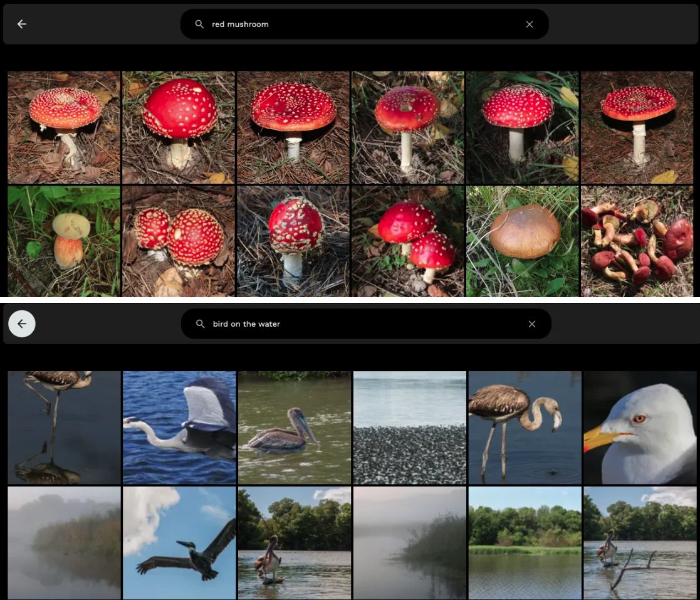Viewport: 700px width, 600px height.
Task: Open the seagull head close-up photo
Action: (x=640, y=427)
